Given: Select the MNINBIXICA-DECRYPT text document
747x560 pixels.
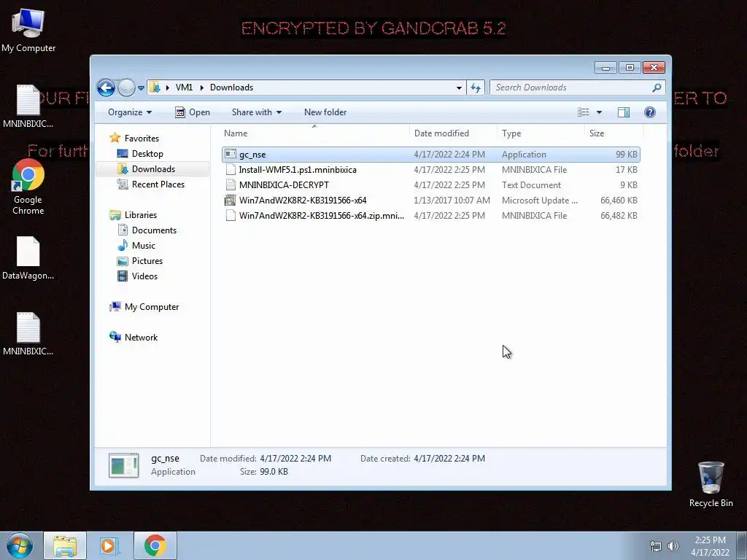Looking at the screenshot, I should click(x=430, y=184).
